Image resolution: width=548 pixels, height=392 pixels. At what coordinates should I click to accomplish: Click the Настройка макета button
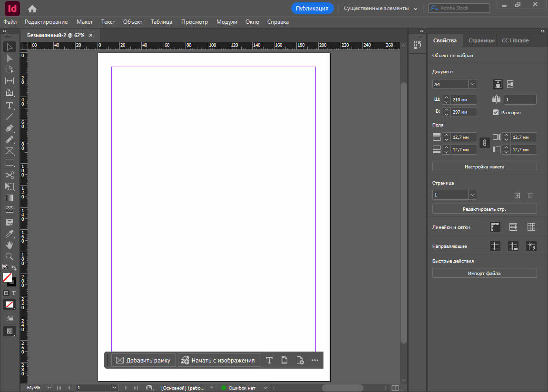tap(484, 167)
